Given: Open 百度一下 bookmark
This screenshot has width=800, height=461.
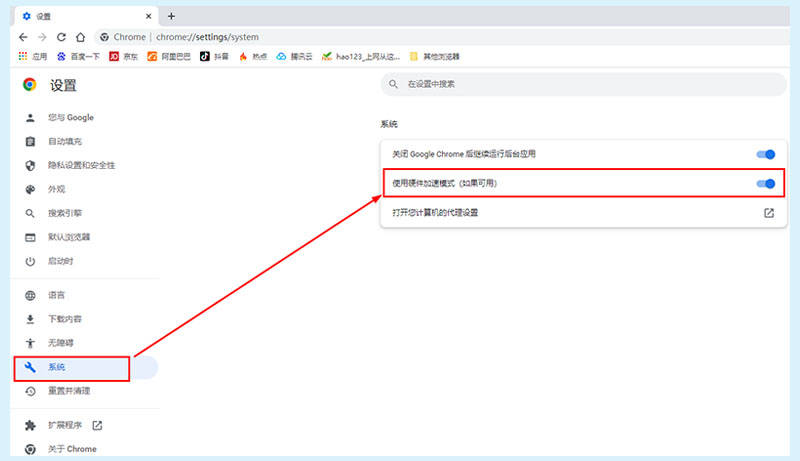Looking at the screenshot, I should pos(78,57).
